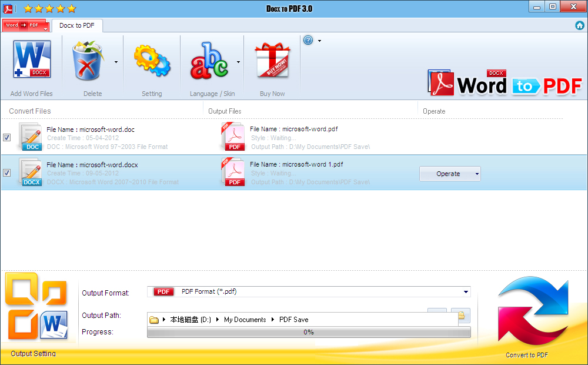The width and height of the screenshot is (588, 365).
Task: Click the Output Path label
Action: click(101, 316)
